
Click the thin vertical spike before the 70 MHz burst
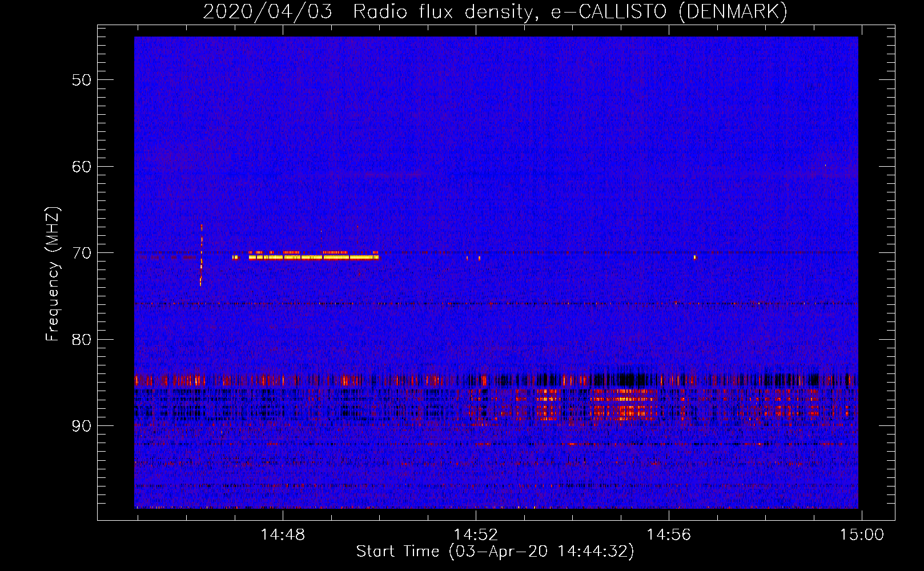[x=201, y=255]
